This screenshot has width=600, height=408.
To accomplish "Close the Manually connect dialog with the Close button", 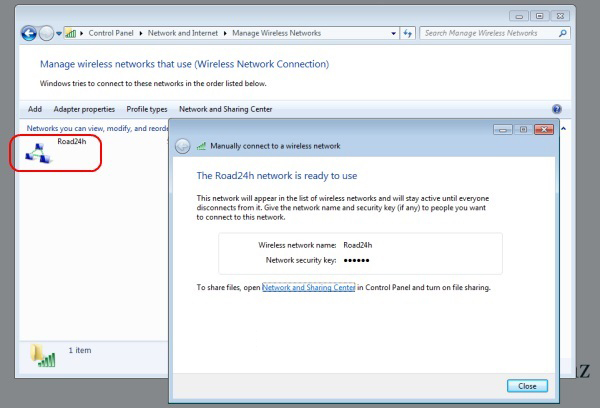I will (527, 386).
